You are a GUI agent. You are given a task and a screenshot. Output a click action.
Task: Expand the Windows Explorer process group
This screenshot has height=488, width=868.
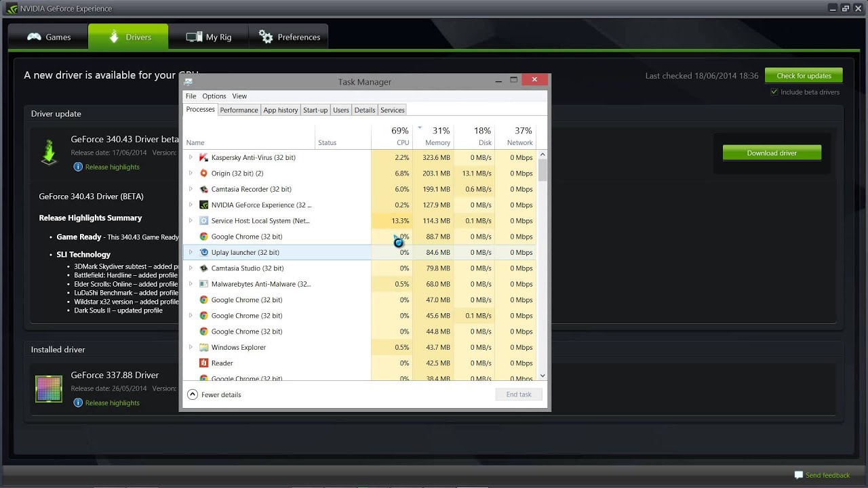click(191, 347)
